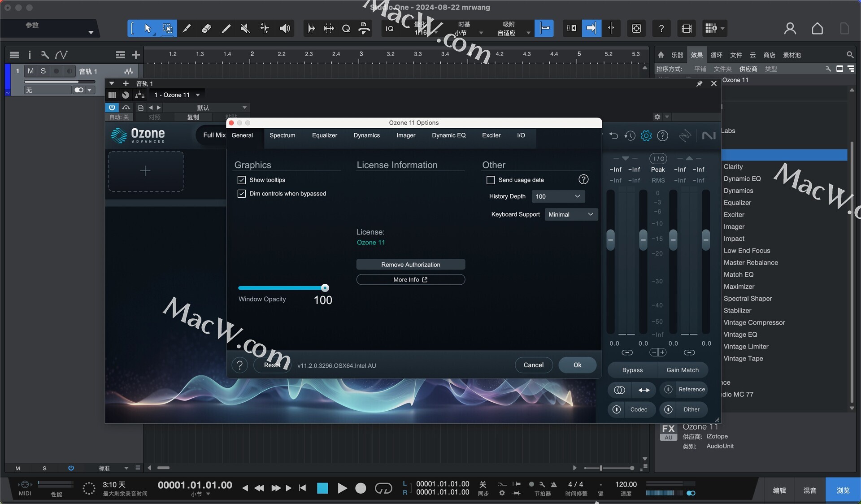Click the Reset button
Viewport: 861px width, 504px height.
coord(272,365)
